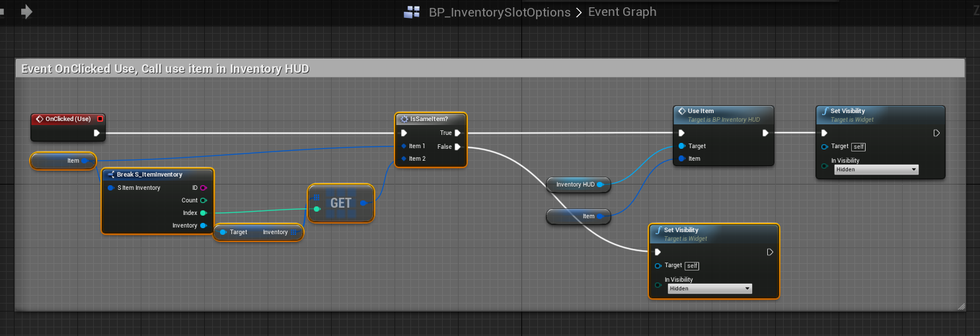Click the Blueprint icon beside BP_InventorySlotOptions
The width and height of the screenshot is (980, 336).
(412, 12)
